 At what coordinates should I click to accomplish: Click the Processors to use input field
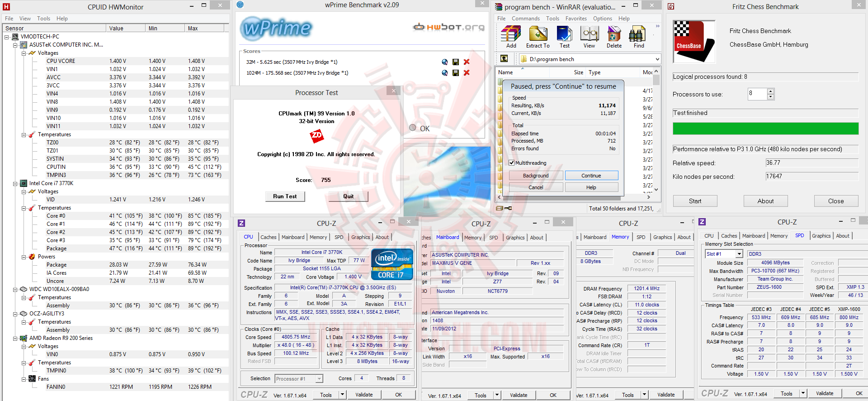[758, 94]
